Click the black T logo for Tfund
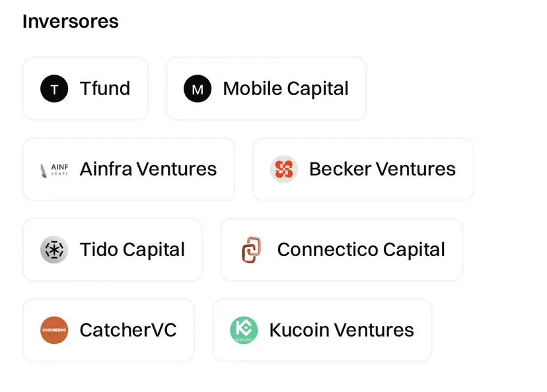Screen dimensions: 547x392 [x=54, y=88]
